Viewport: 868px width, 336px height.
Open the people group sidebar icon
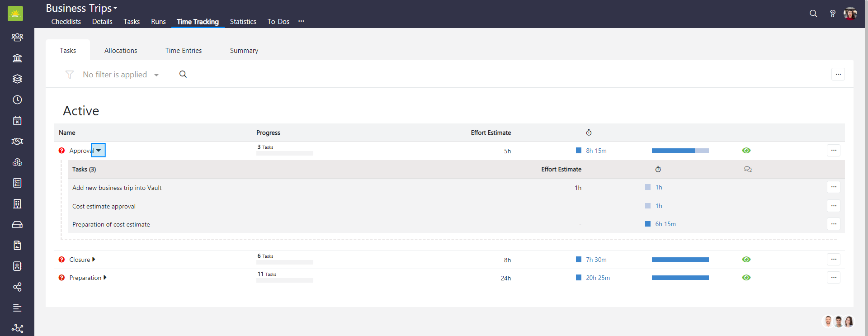[x=17, y=38]
